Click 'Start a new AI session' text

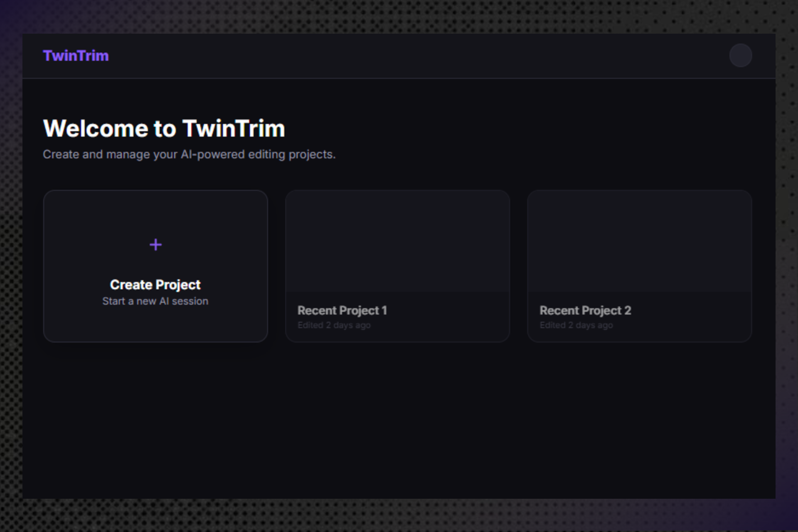[x=155, y=301]
